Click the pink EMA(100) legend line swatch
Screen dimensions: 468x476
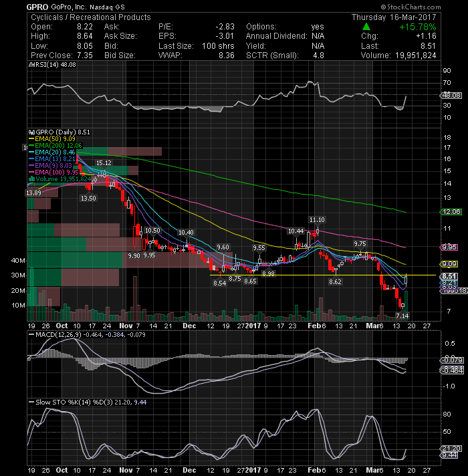coord(31,172)
